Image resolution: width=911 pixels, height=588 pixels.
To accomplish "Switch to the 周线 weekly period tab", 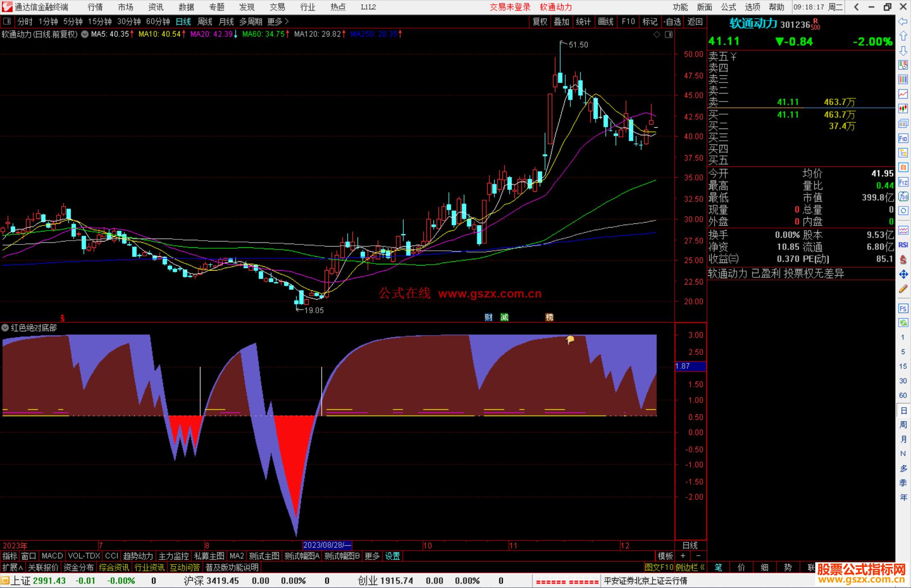I will tap(205, 21).
